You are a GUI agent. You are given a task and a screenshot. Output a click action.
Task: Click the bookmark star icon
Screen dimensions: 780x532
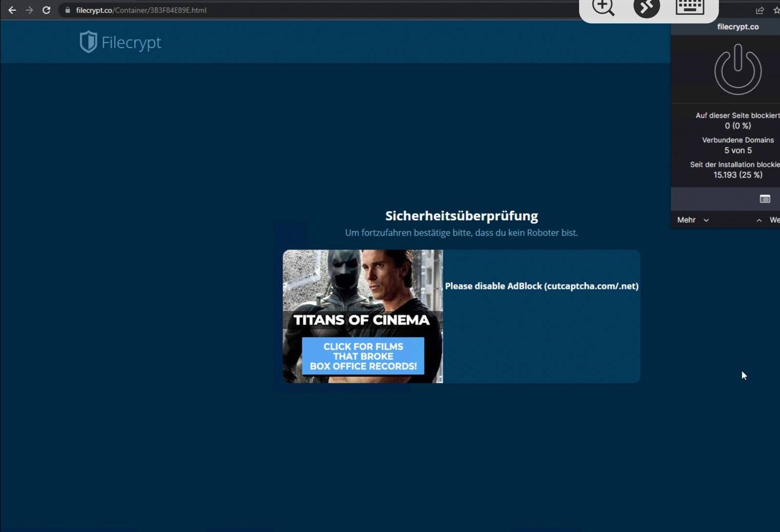click(x=776, y=10)
